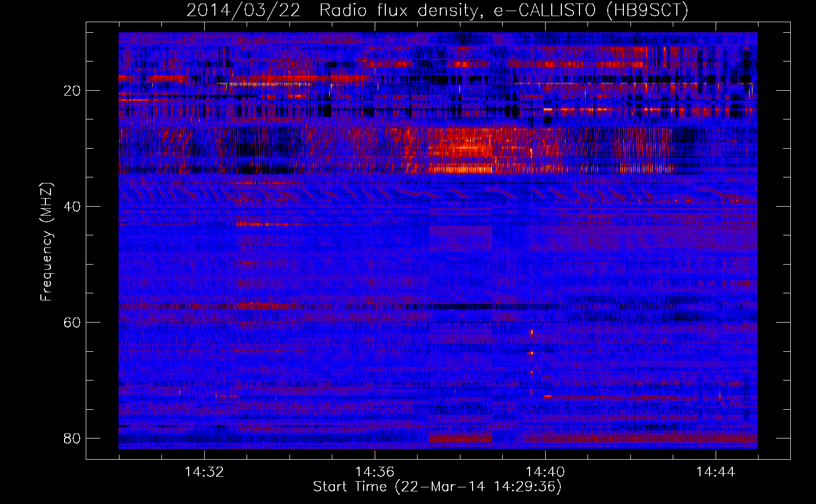Click the time tick label '14:40'

click(x=545, y=472)
